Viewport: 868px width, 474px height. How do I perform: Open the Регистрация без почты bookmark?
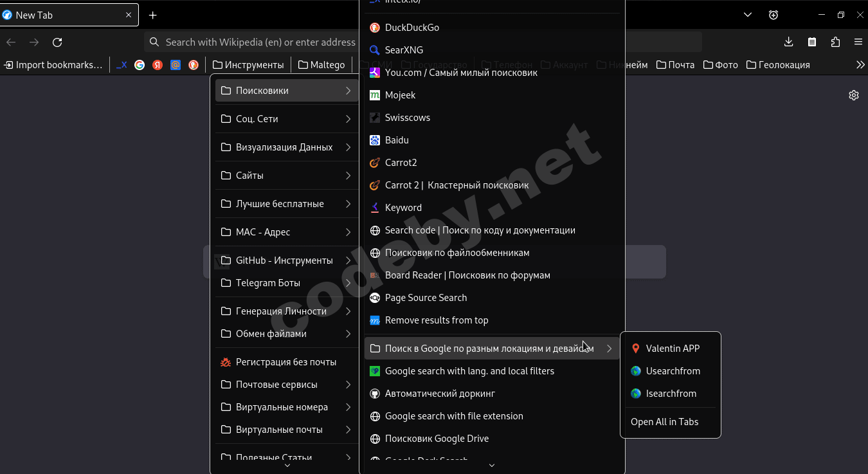[x=286, y=362]
